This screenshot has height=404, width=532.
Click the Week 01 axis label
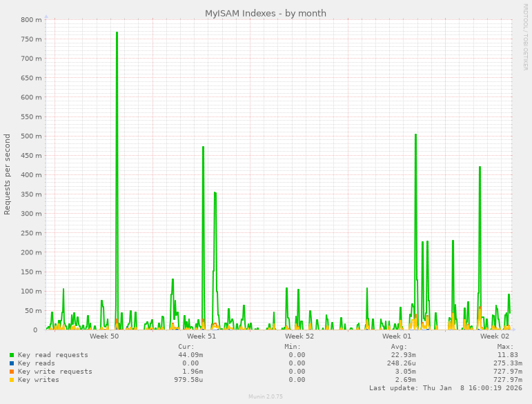coord(397,336)
